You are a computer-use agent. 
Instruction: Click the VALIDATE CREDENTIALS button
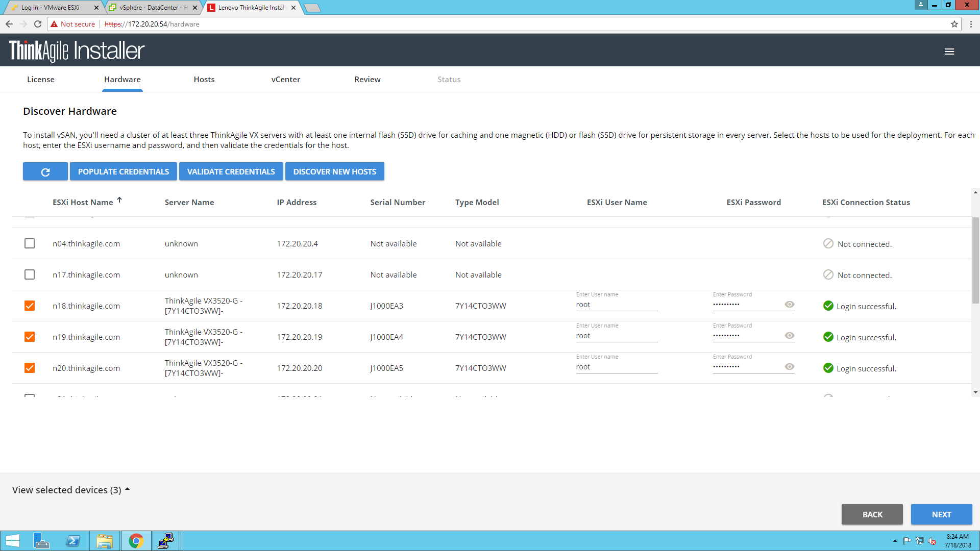(x=231, y=172)
